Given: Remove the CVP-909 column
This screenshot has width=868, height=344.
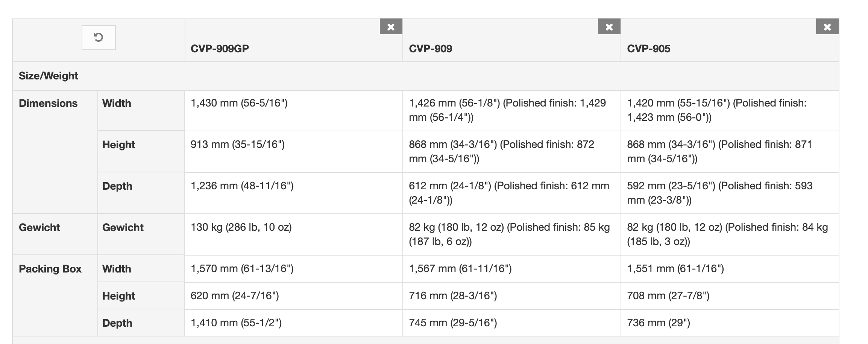Looking at the screenshot, I should (x=609, y=27).
